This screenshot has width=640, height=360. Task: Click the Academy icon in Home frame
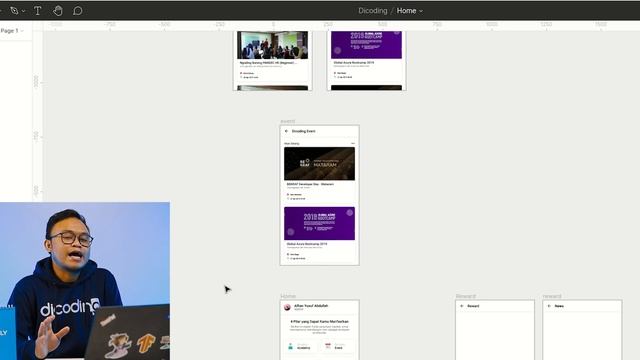pos(290,347)
